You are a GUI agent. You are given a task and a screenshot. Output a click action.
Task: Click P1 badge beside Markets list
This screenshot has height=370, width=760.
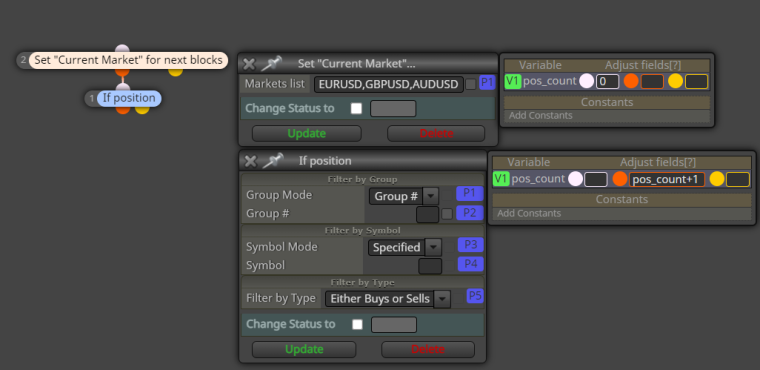(x=487, y=82)
